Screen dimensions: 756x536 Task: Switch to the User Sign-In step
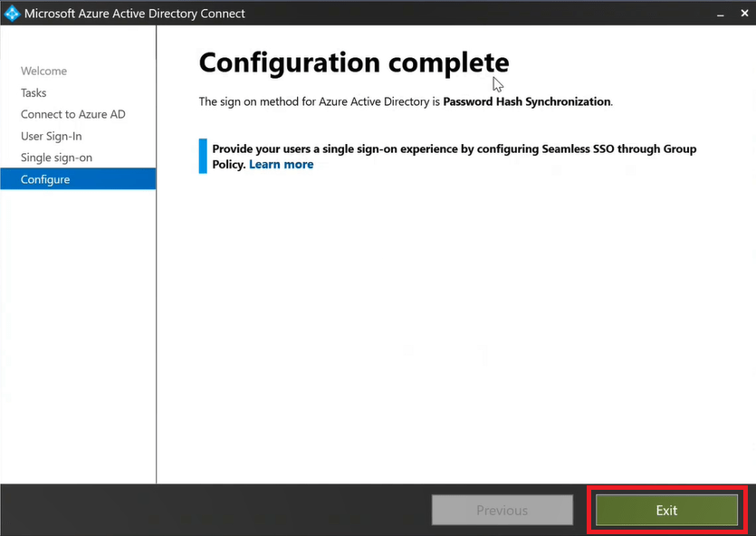click(51, 136)
